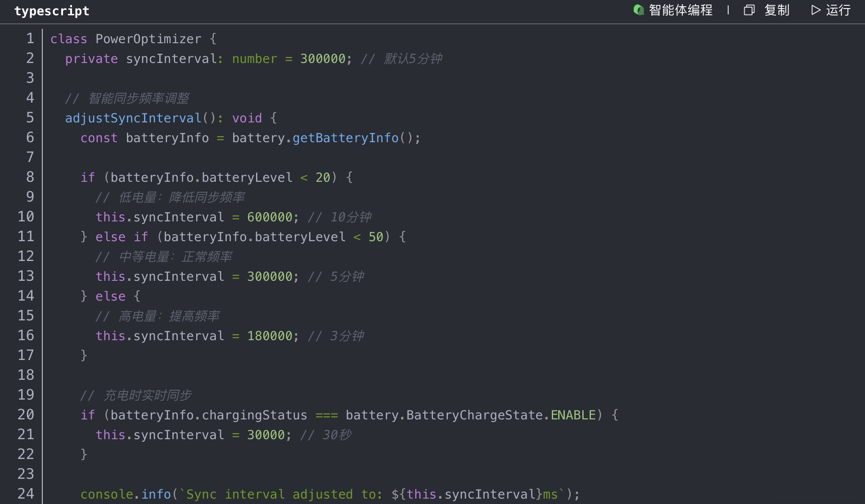Select line number 11 in gutter

tap(26, 237)
